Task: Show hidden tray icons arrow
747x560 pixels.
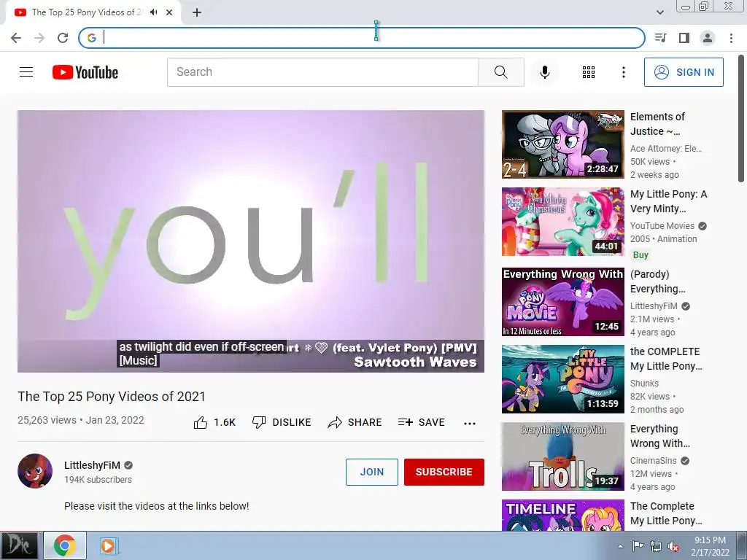Action: [620, 546]
